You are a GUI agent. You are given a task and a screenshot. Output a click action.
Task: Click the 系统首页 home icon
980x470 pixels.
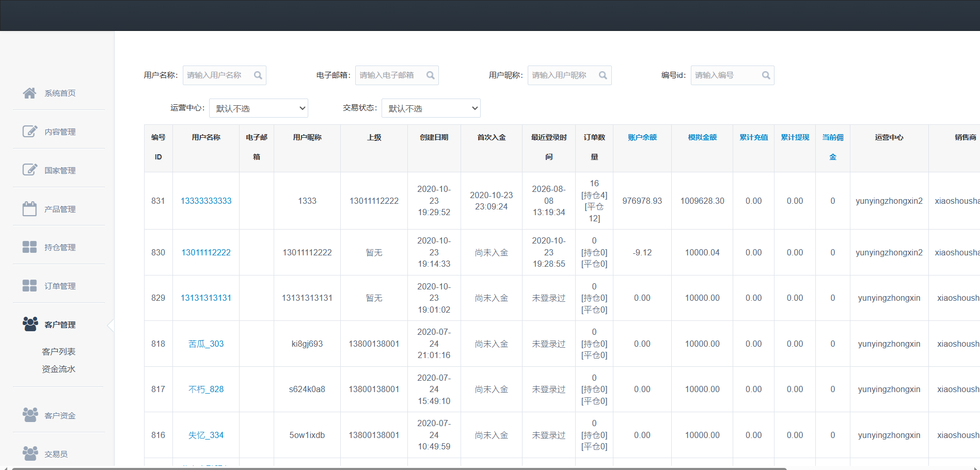pos(29,93)
